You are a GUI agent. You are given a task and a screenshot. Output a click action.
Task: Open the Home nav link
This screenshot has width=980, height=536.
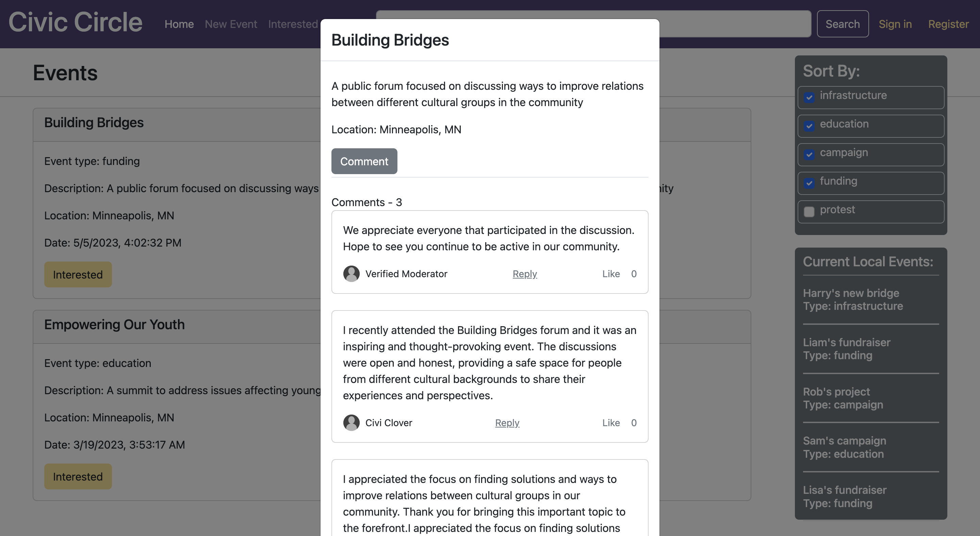click(x=179, y=24)
